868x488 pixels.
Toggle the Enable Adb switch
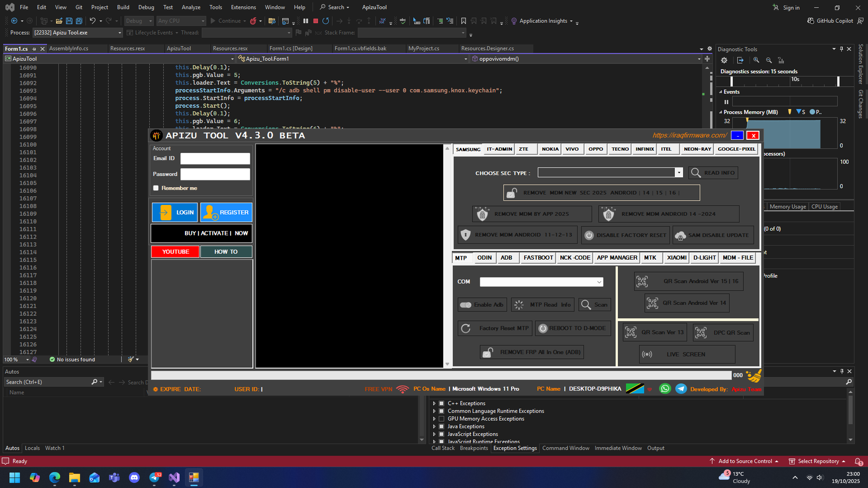click(x=466, y=305)
